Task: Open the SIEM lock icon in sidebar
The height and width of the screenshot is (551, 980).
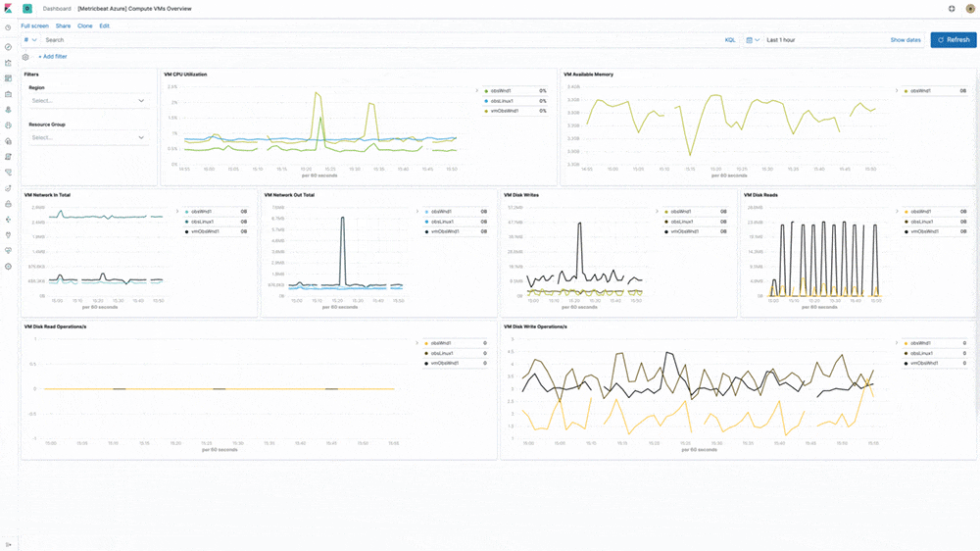Action: (x=8, y=204)
